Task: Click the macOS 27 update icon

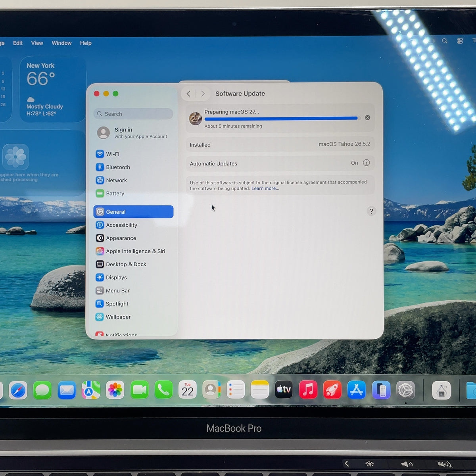Action: (x=195, y=118)
